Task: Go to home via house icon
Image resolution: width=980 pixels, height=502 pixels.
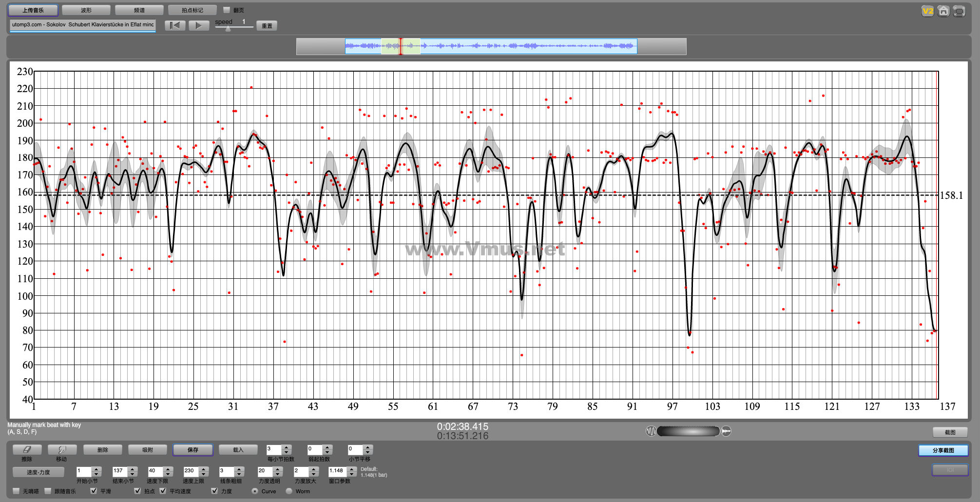Action: pos(943,11)
